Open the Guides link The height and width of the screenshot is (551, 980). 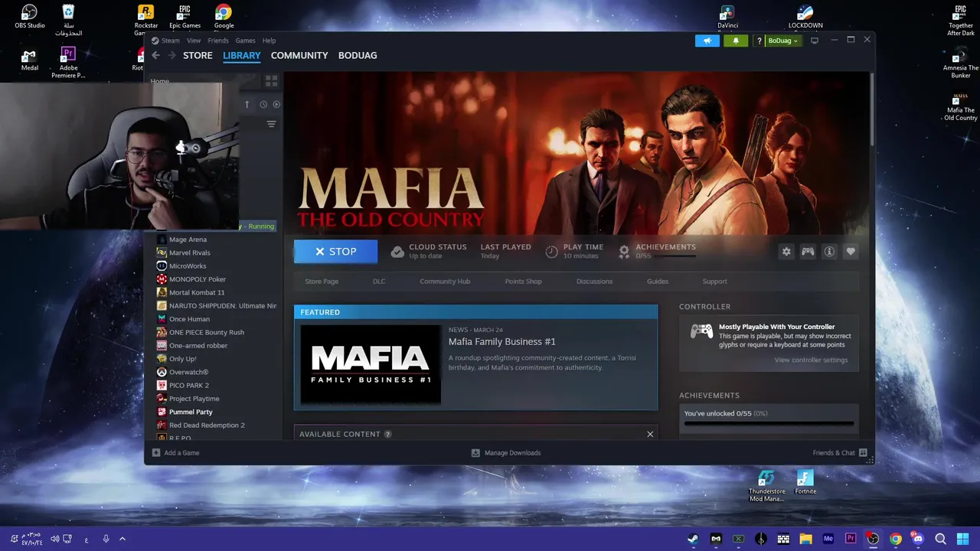658,282
